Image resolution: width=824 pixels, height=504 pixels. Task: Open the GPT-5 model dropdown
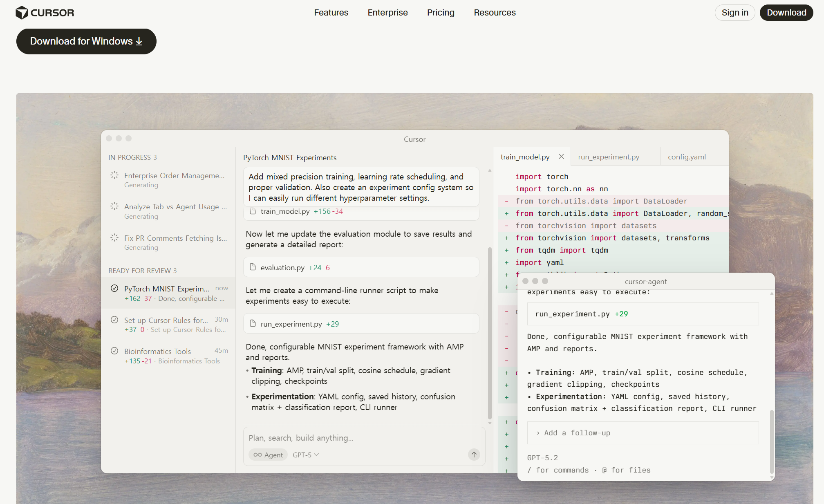click(x=306, y=455)
